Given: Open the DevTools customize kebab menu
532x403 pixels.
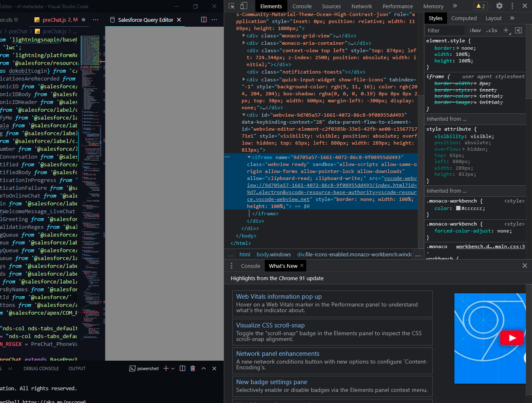Looking at the screenshot, I should point(512,6).
